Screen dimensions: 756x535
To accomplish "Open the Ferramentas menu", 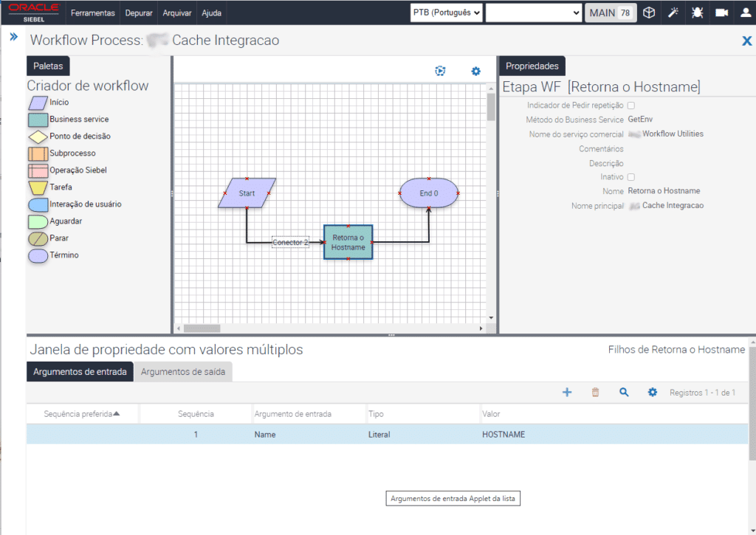I will (x=92, y=13).
